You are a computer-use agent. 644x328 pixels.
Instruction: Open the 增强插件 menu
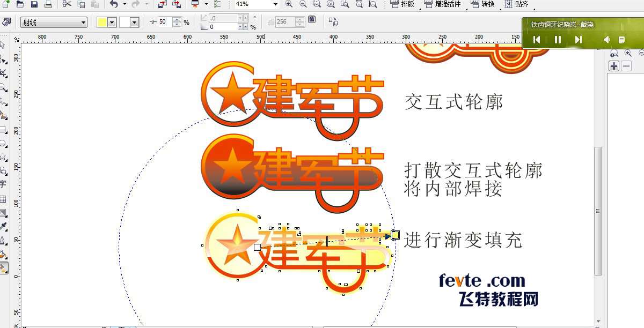(443, 4)
